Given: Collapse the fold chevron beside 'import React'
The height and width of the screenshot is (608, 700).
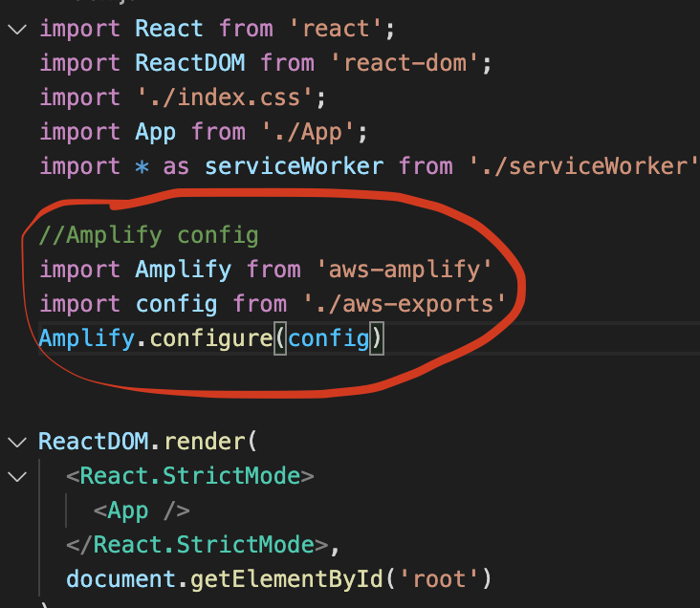Looking at the screenshot, I should [17, 30].
